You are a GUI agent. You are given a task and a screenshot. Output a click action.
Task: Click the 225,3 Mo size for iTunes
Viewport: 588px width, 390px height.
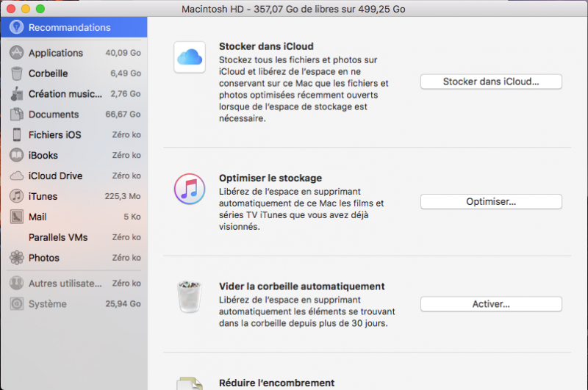[123, 196]
